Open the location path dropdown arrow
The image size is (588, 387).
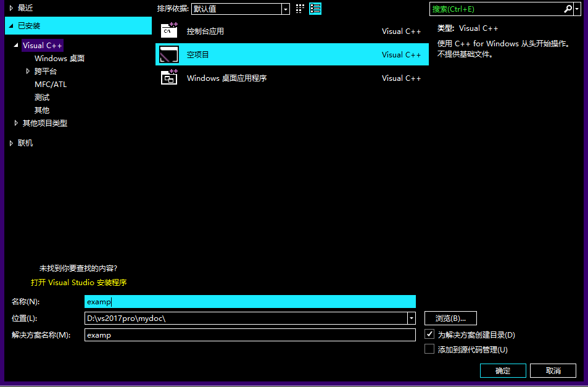(x=412, y=318)
